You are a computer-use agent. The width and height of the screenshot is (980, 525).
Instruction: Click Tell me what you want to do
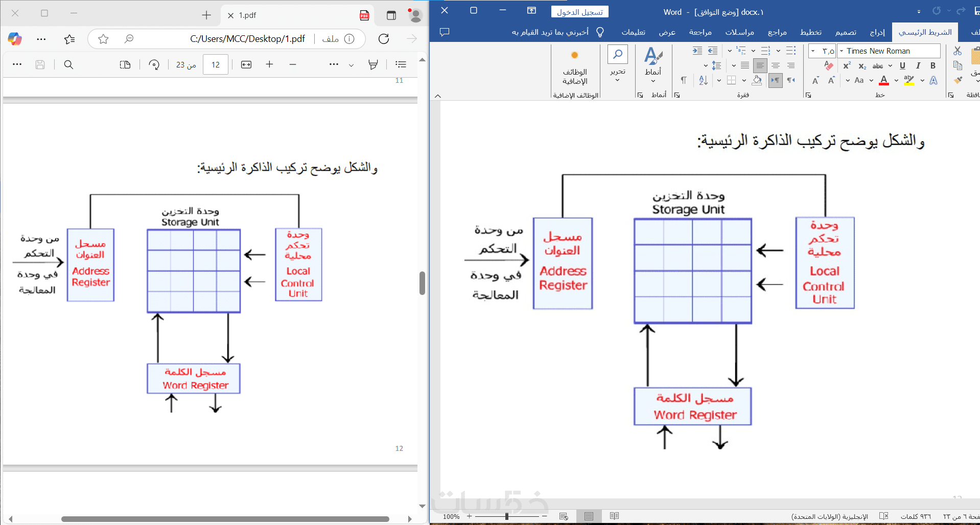pyautogui.click(x=558, y=32)
